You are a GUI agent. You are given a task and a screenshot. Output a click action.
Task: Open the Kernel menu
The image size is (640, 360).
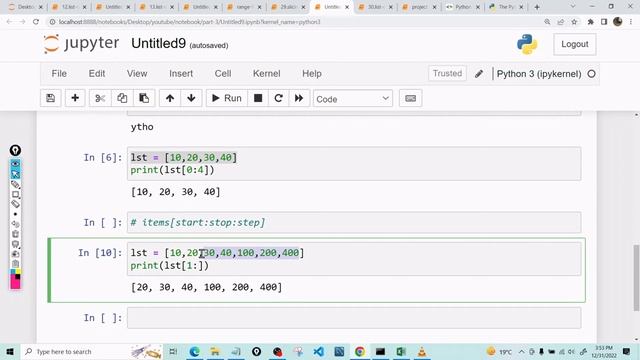pyautogui.click(x=267, y=73)
